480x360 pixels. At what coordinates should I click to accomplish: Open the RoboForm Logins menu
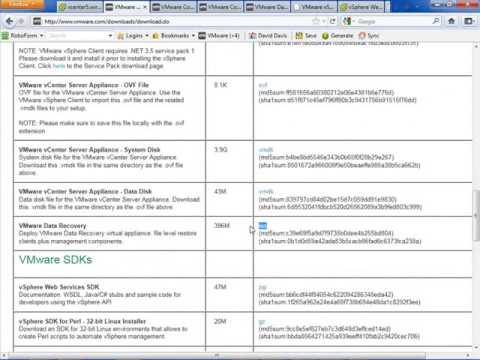[133, 36]
